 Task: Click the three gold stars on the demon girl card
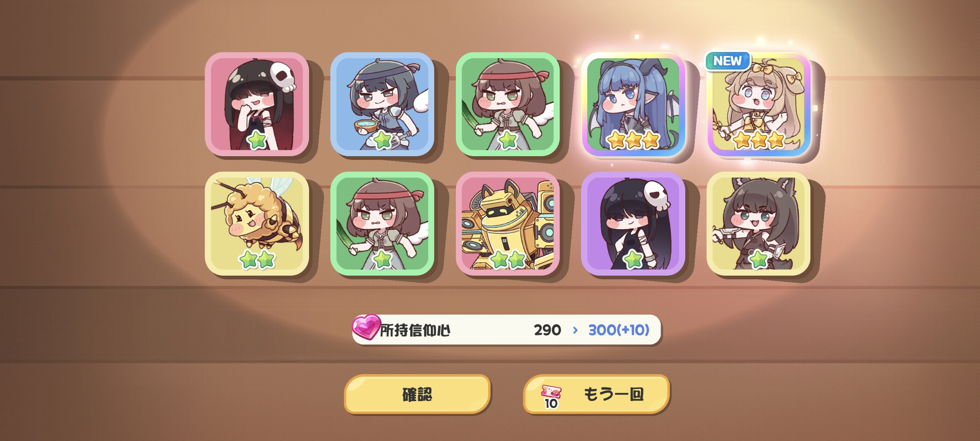[x=633, y=140]
